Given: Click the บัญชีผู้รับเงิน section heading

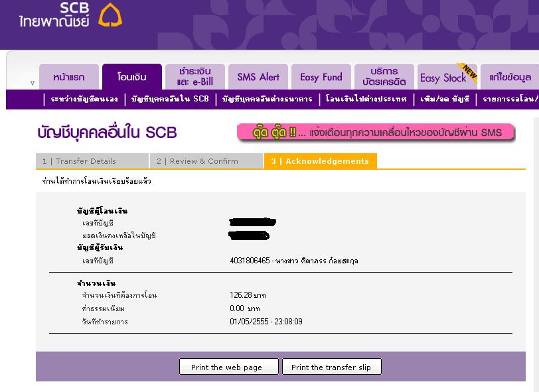Looking at the screenshot, I should 100,247.
